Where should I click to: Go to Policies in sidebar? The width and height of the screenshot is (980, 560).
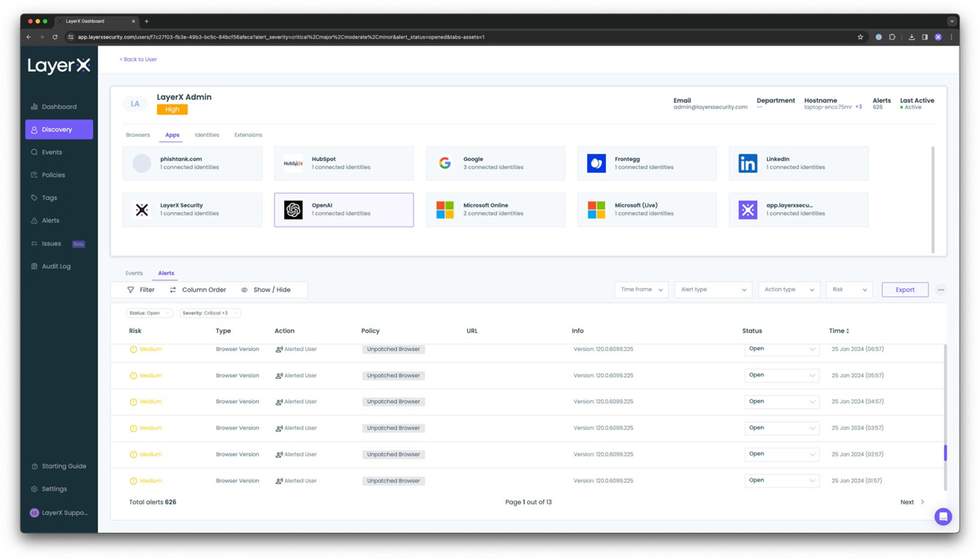point(53,175)
